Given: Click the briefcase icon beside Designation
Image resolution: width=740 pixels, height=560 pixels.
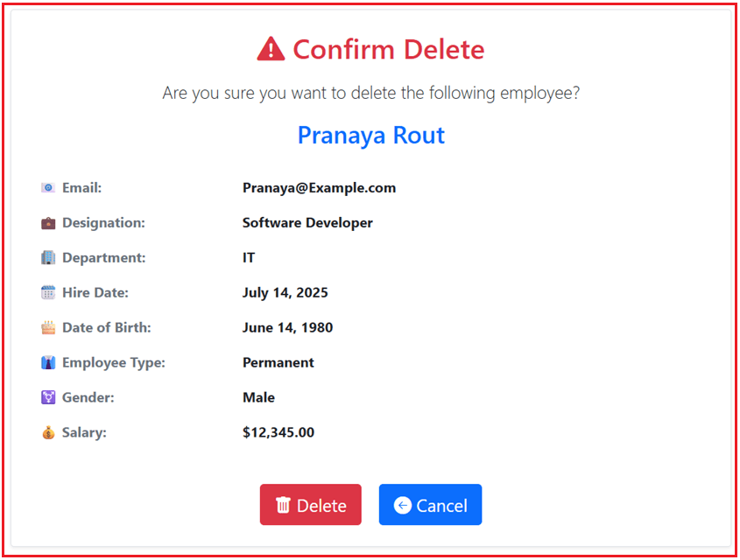Looking at the screenshot, I should [48, 223].
